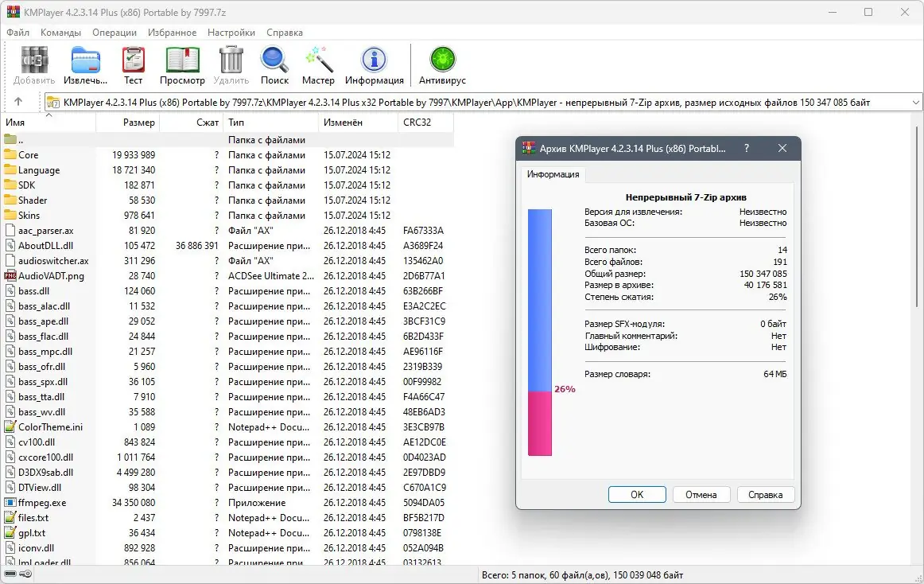Sort the list by Сжат column

191,122
